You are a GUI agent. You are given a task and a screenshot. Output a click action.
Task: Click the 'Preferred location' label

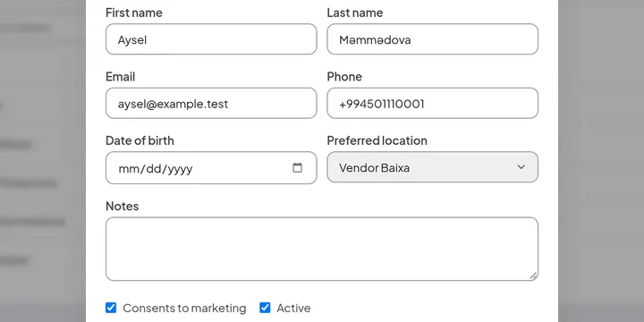tap(377, 141)
